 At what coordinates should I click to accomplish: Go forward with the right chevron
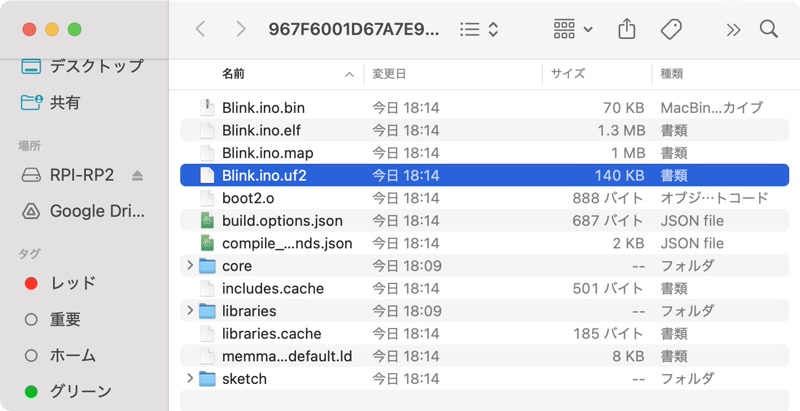pos(240,29)
